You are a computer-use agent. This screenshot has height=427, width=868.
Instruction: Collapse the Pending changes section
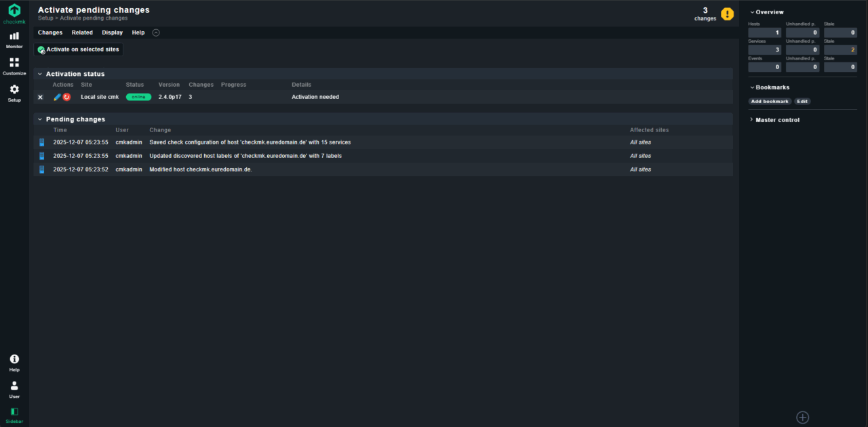pyautogui.click(x=40, y=119)
